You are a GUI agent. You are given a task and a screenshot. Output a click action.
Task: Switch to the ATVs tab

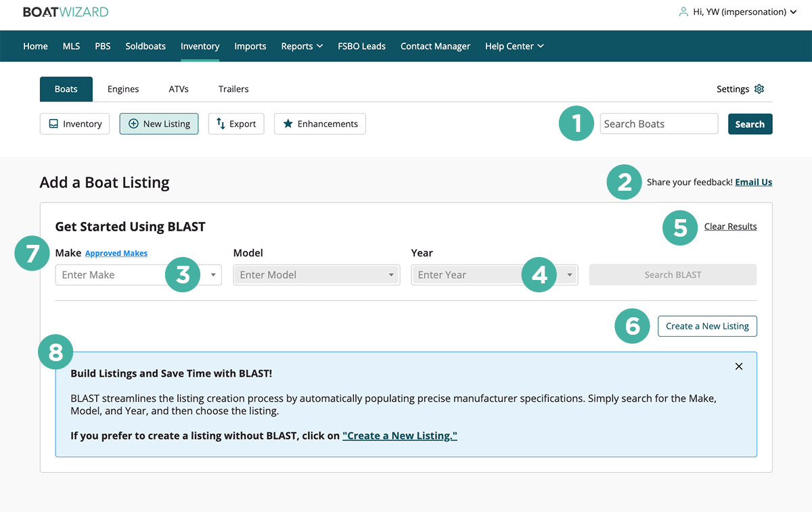(x=179, y=89)
